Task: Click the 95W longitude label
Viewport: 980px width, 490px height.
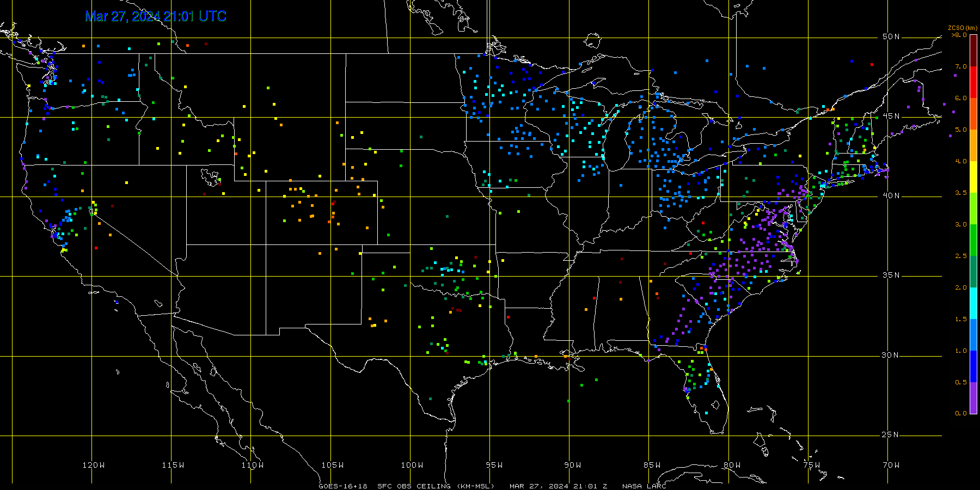Action: coord(494,465)
